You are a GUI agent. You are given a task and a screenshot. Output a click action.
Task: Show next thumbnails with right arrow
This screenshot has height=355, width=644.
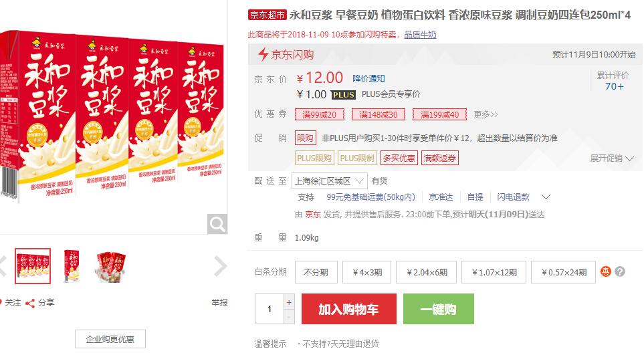pos(221,266)
